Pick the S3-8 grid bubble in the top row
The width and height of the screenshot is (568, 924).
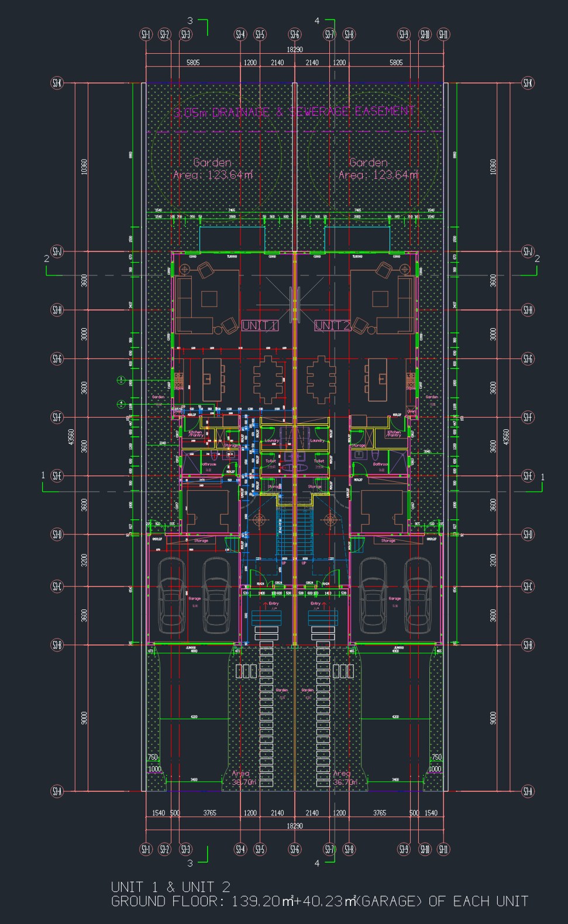(349, 35)
